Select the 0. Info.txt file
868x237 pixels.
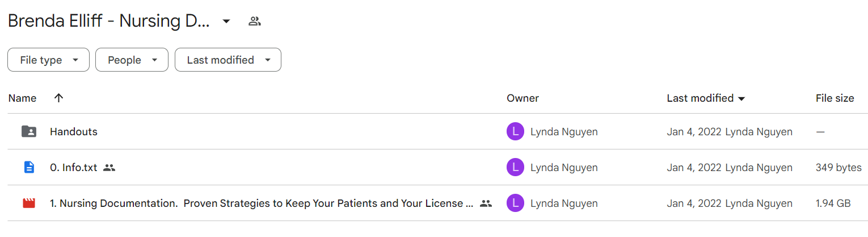pyautogui.click(x=74, y=168)
